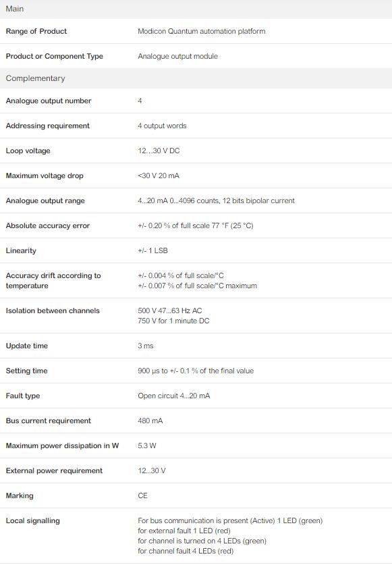Select the Fault type Open circuit value
Image resolution: width=392 pixels, height=565 pixels.
click(x=173, y=396)
